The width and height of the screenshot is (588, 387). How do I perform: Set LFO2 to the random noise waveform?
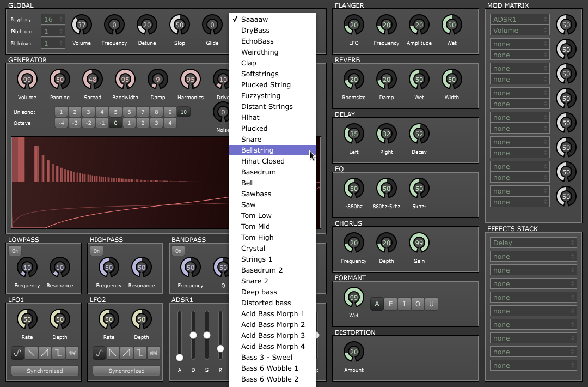154,353
